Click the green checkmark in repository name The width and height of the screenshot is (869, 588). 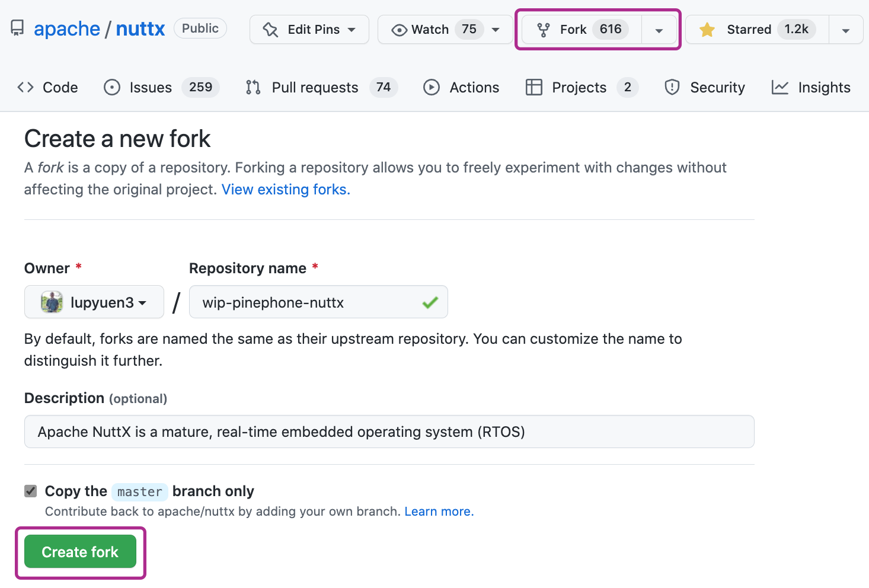tap(430, 302)
